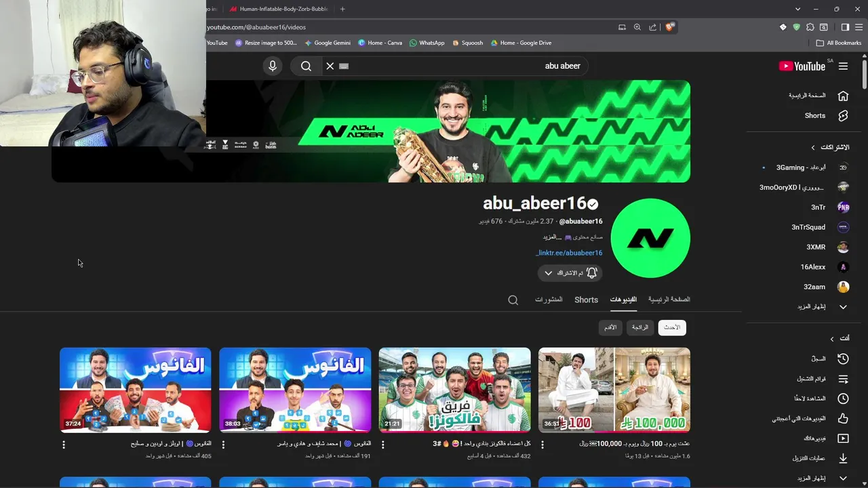The height and width of the screenshot is (488, 868).
Task: Expand Show more under You section
Action: click(823, 478)
